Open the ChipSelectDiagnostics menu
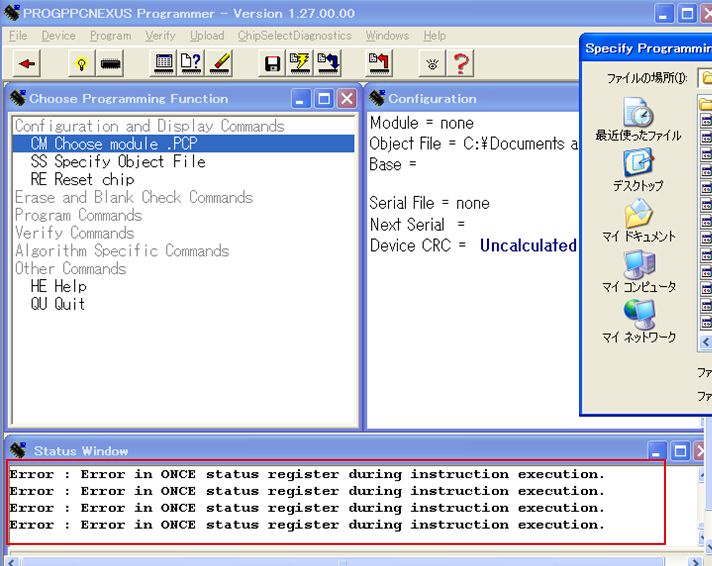 [295, 35]
